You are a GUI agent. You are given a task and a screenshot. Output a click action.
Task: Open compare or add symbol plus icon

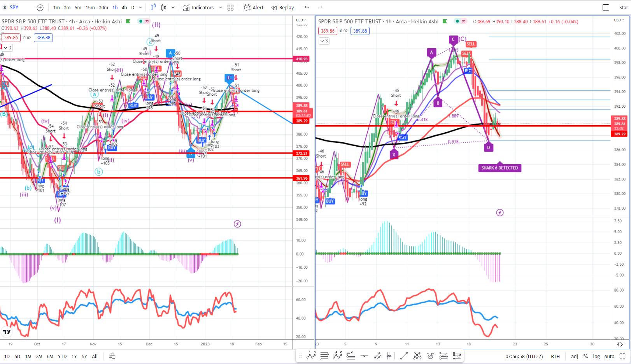click(40, 7)
